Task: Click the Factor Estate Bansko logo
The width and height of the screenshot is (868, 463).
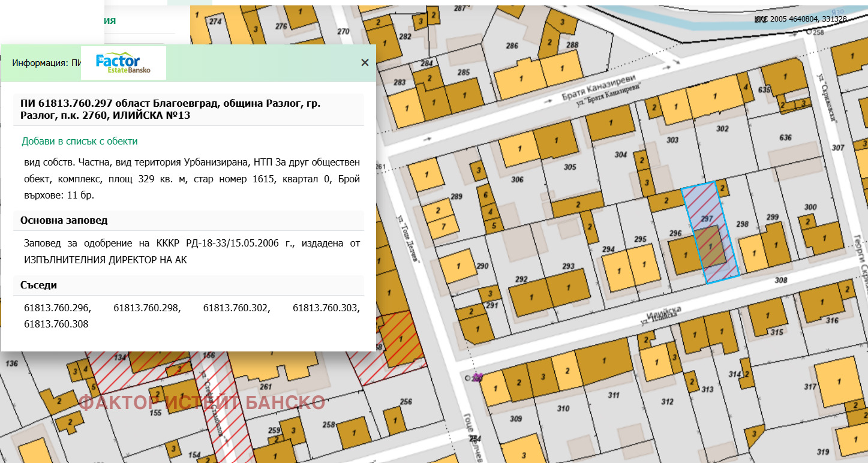Action: [123, 64]
